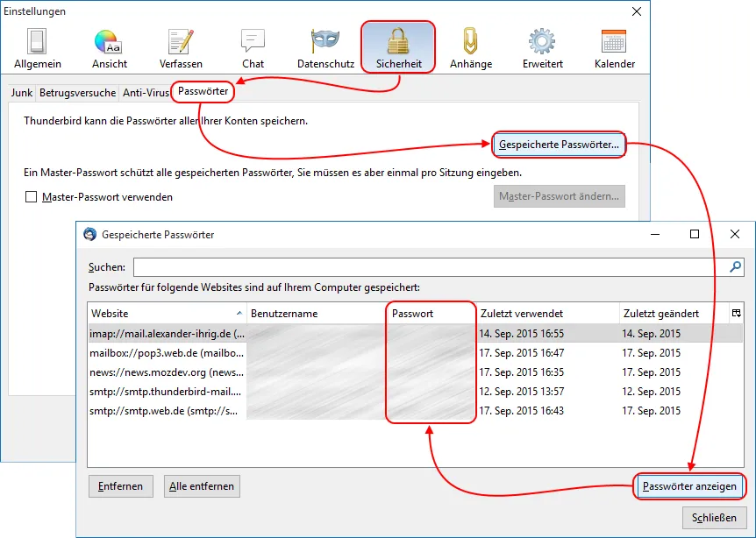756x538 pixels.
Task: Click date 12. Sep. 2015 13:57
Action: pos(521,391)
